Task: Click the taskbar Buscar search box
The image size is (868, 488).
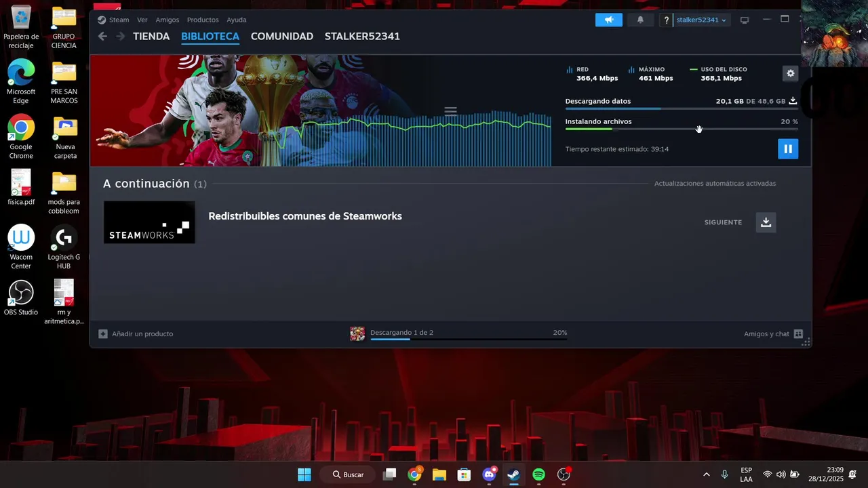Action: pos(348,474)
